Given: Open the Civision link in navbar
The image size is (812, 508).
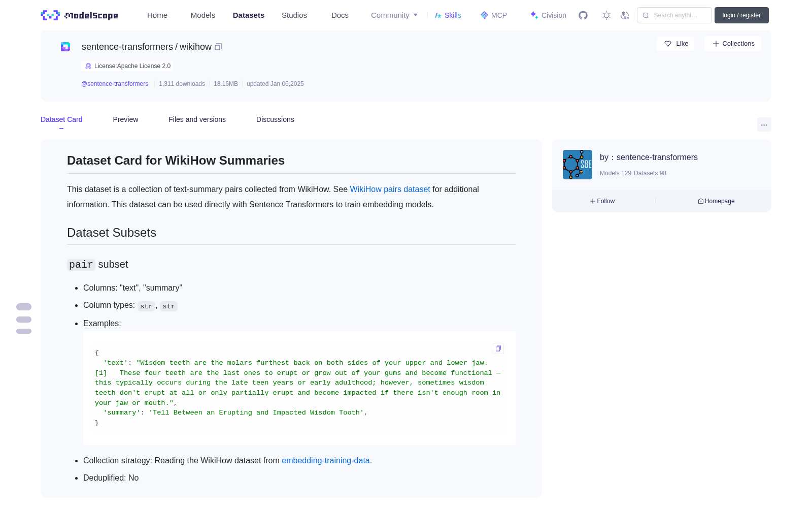Looking at the screenshot, I should [x=548, y=15].
